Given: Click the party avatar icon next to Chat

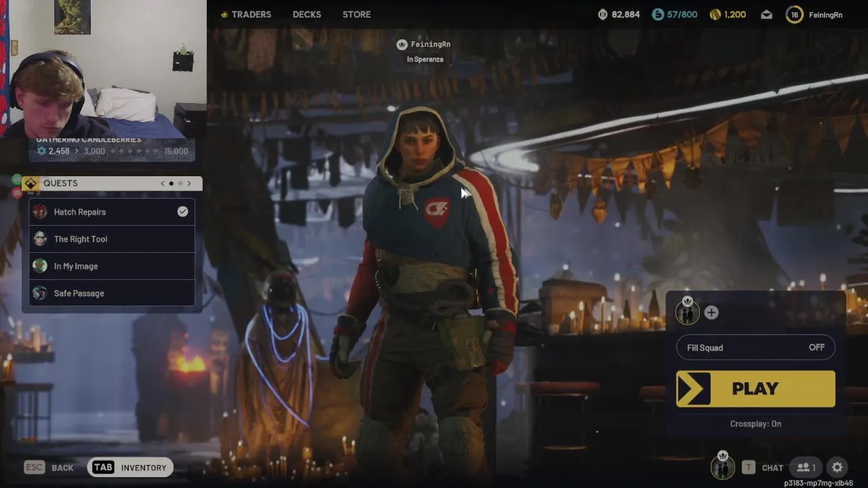Looking at the screenshot, I should 723,466.
